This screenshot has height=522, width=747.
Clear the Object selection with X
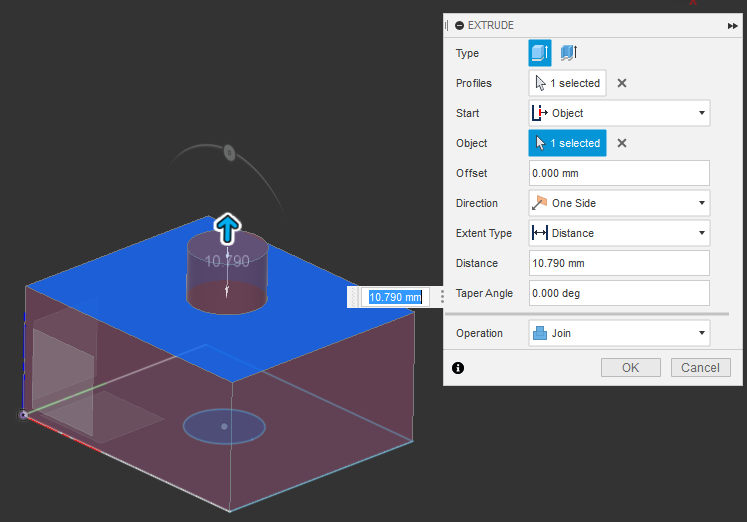click(x=622, y=143)
